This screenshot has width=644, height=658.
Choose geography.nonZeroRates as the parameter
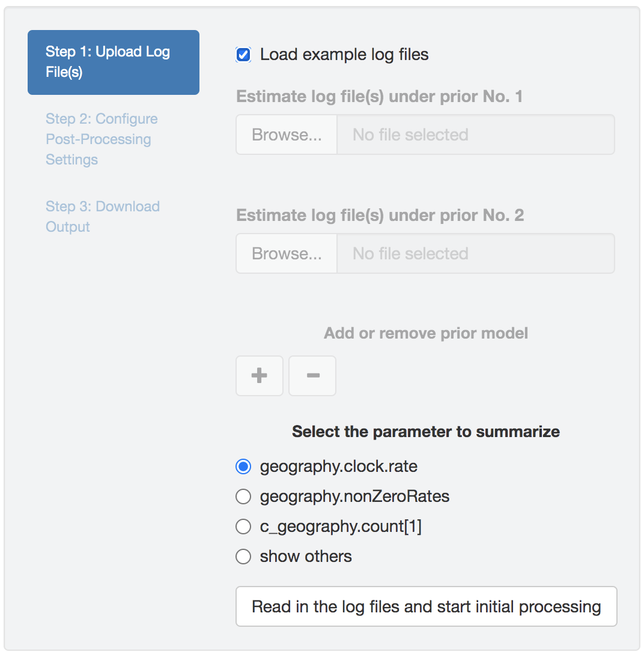coord(243,497)
